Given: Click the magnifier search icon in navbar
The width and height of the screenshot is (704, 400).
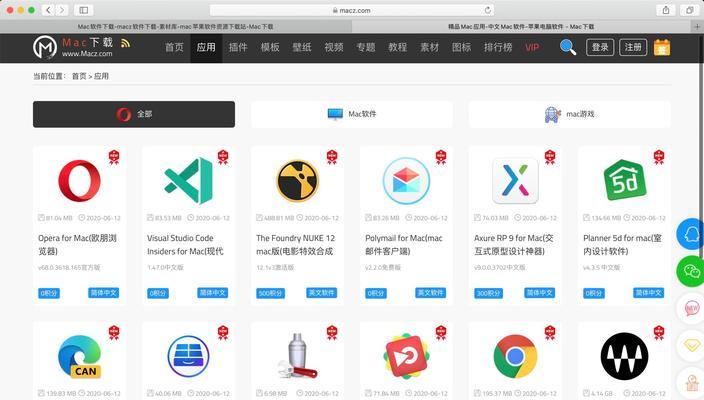Looking at the screenshot, I should (568, 47).
